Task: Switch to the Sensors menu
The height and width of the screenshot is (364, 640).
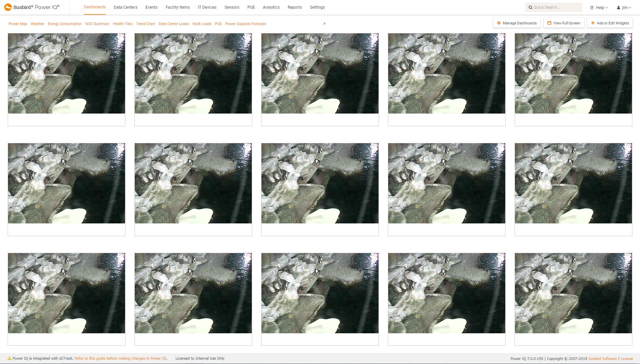Action: pyautogui.click(x=232, y=7)
